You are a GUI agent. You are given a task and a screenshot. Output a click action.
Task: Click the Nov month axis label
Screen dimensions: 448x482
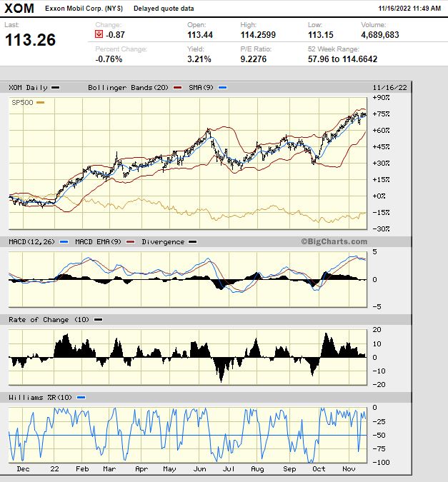349,468
